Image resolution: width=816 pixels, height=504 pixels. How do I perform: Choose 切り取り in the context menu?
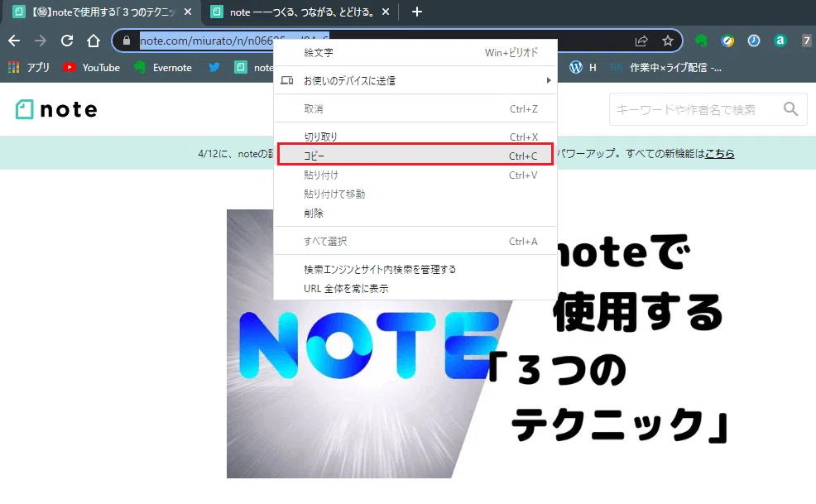coord(415,137)
